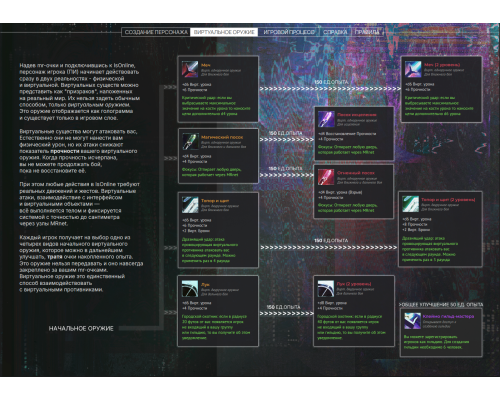Select the Лук (2 уровень) title
This screenshot has height=400, width=500.
pos(354,284)
